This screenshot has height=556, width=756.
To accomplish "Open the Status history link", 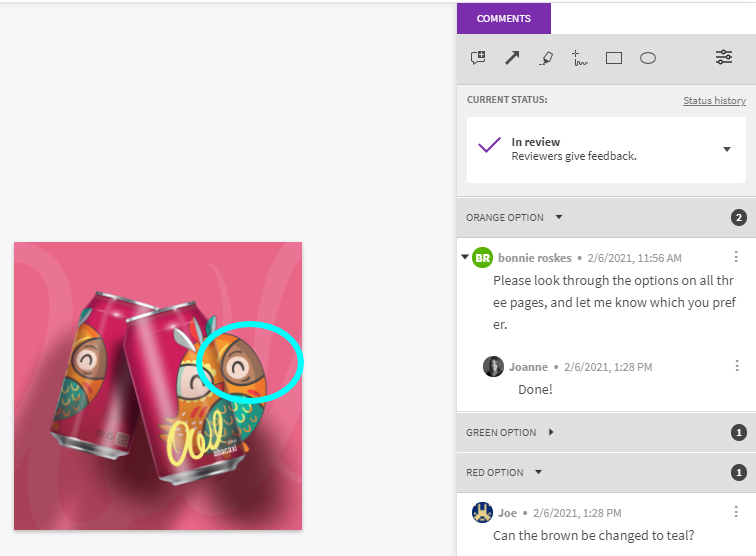I will (714, 100).
